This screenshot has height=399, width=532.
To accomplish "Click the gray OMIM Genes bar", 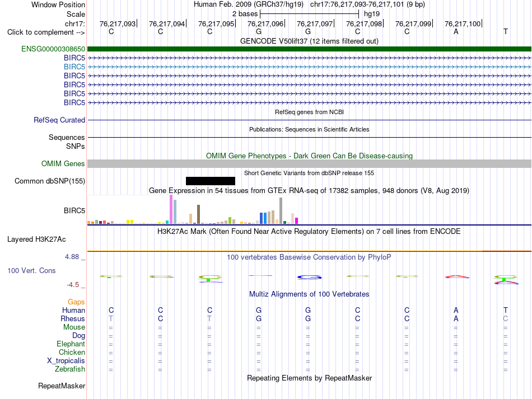I will [309, 164].
